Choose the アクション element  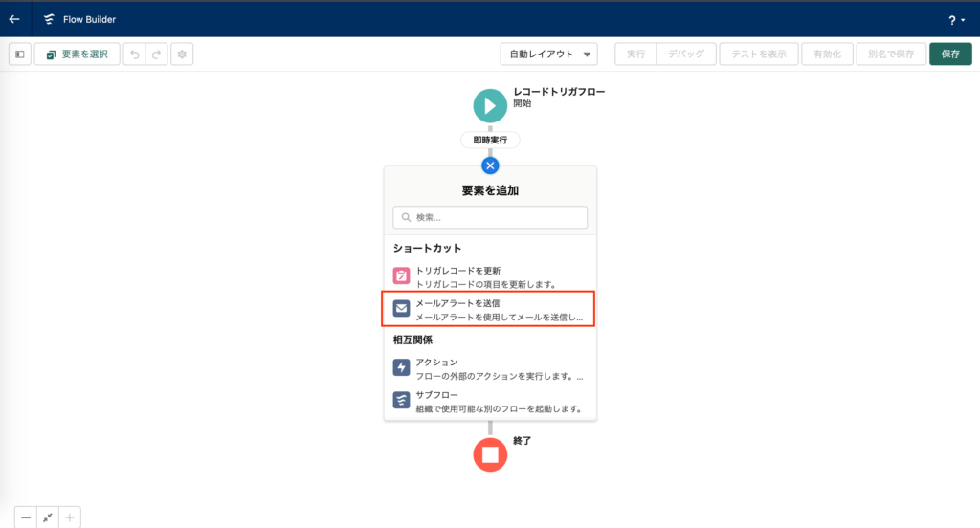(490, 368)
